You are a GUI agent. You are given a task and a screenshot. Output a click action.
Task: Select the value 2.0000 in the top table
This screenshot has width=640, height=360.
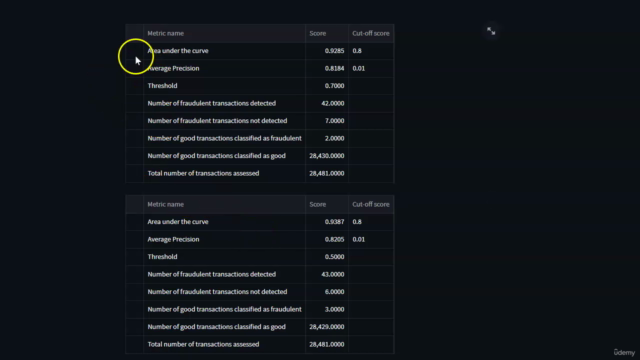click(x=334, y=138)
